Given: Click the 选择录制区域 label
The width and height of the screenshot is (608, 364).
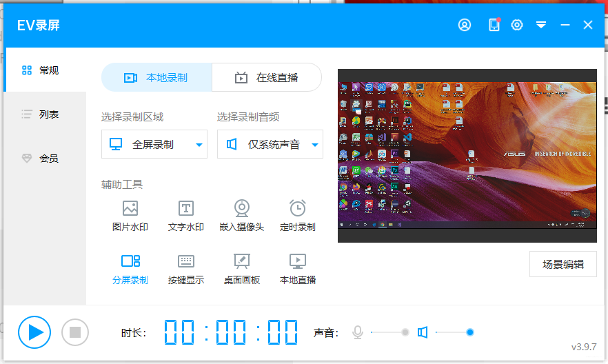Looking at the screenshot, I should coord(132,117).
